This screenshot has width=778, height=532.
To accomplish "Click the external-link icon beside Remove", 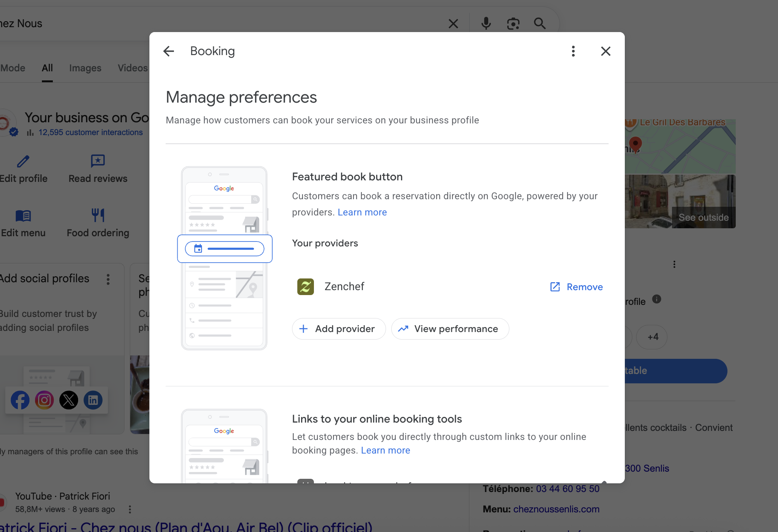I will 555,287.
